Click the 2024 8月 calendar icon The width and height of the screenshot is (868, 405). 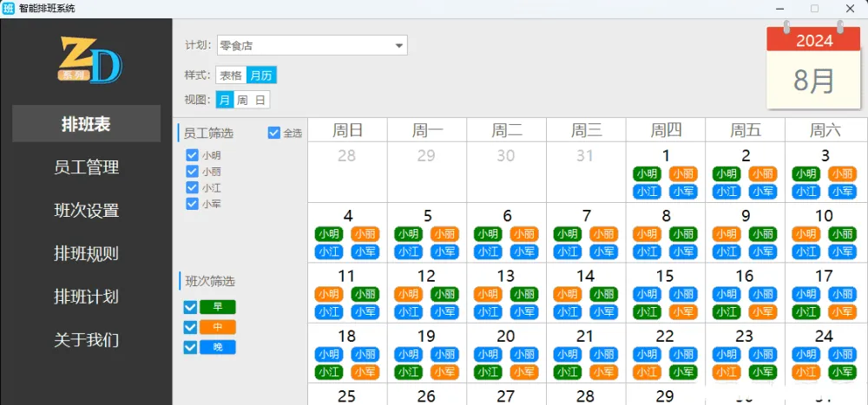tap(814, 68)
